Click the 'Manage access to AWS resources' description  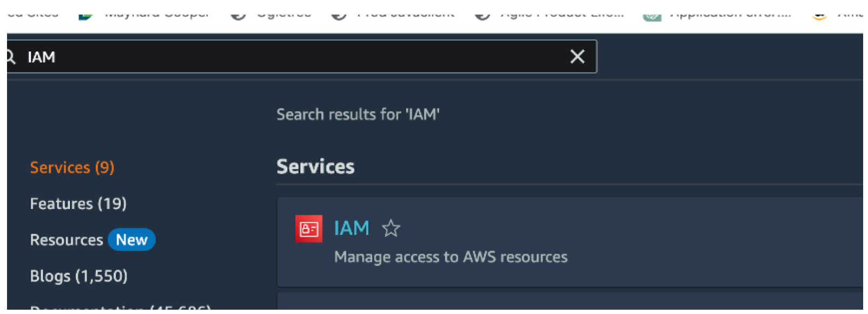(451, 257)
